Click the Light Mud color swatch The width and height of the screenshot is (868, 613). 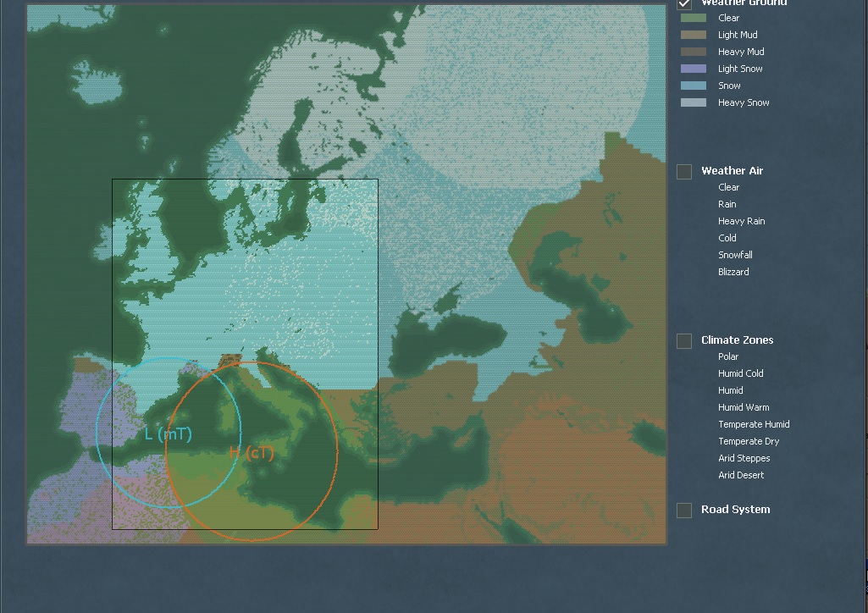coord(693,35)
